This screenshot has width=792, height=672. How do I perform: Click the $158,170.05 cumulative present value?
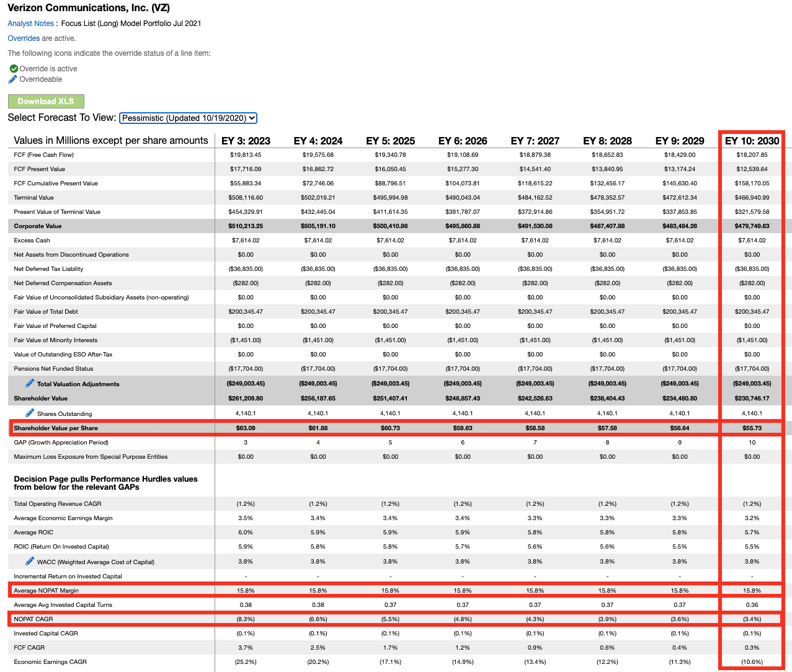click(x=752, y=183)
